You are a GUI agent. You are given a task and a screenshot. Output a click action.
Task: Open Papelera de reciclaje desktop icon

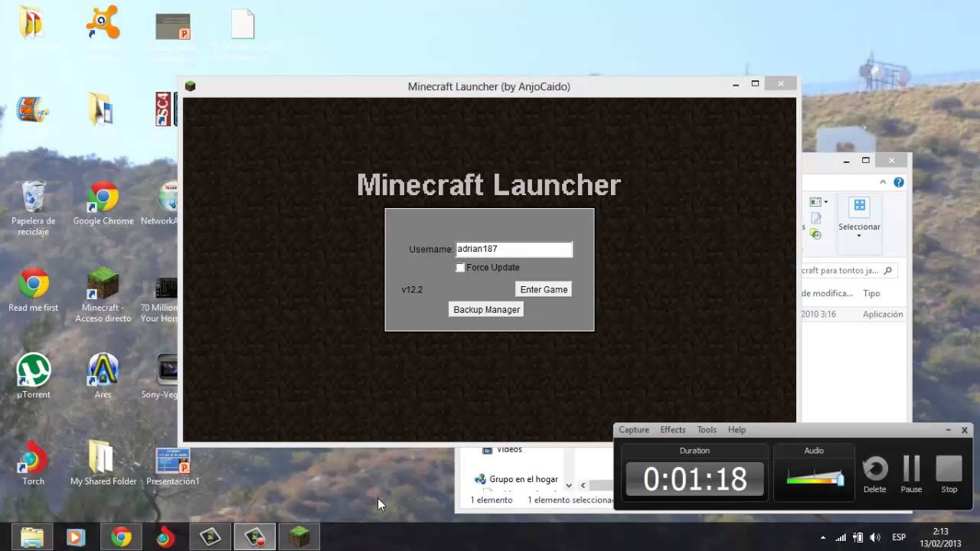click(33, 208)
